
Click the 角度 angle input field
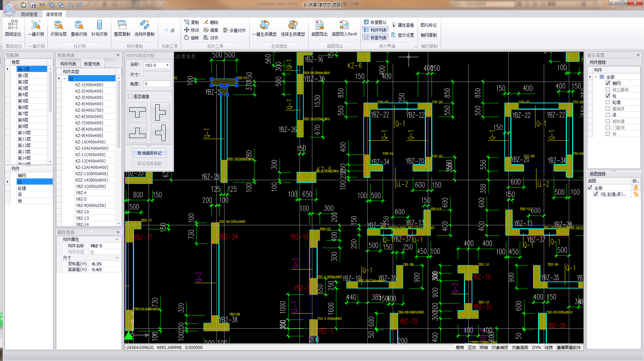(157, 84)
